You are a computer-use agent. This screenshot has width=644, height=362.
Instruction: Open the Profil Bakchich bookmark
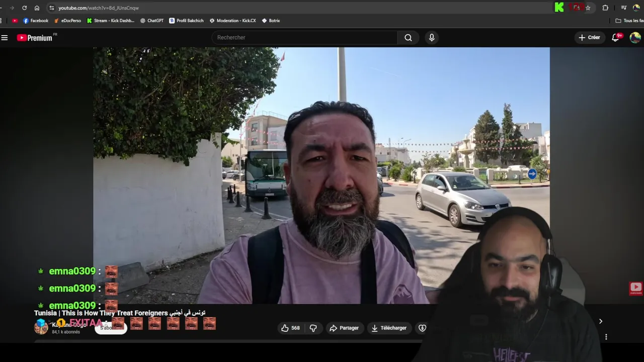187,21
